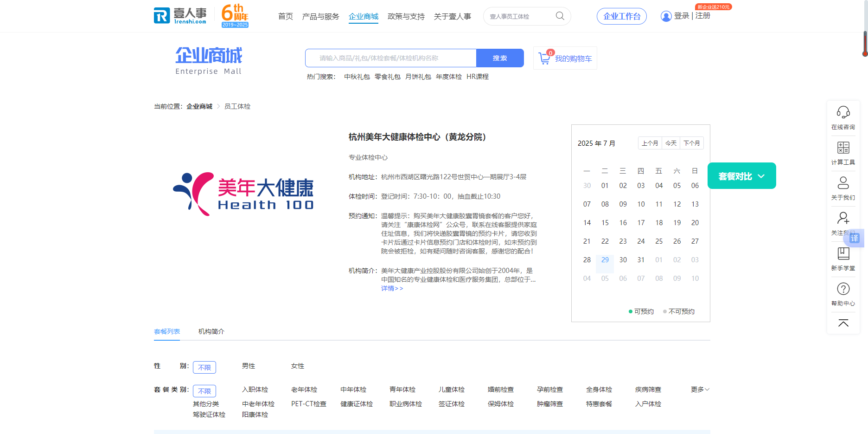Click the 注册 link
This screenshot has width=868, height=434.
[703, 16]
